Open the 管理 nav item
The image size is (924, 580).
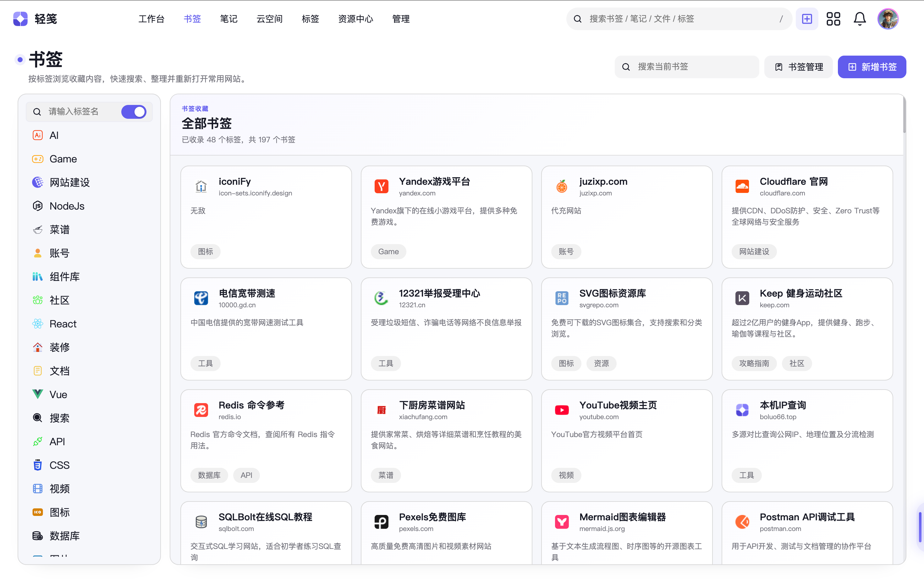coord(401,19)
